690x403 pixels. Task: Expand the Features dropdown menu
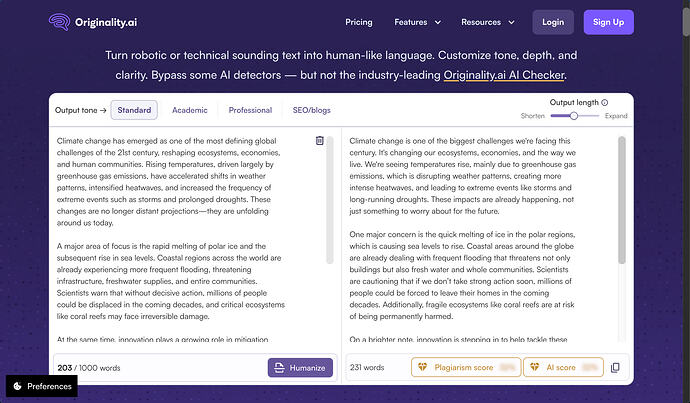coord(417,22)
